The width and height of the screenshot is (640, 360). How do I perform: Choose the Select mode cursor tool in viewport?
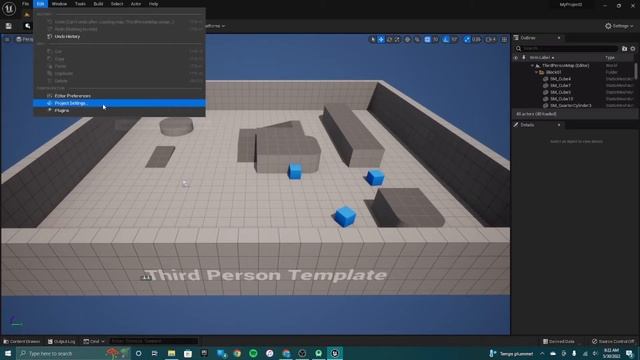(x=372, y=39)
